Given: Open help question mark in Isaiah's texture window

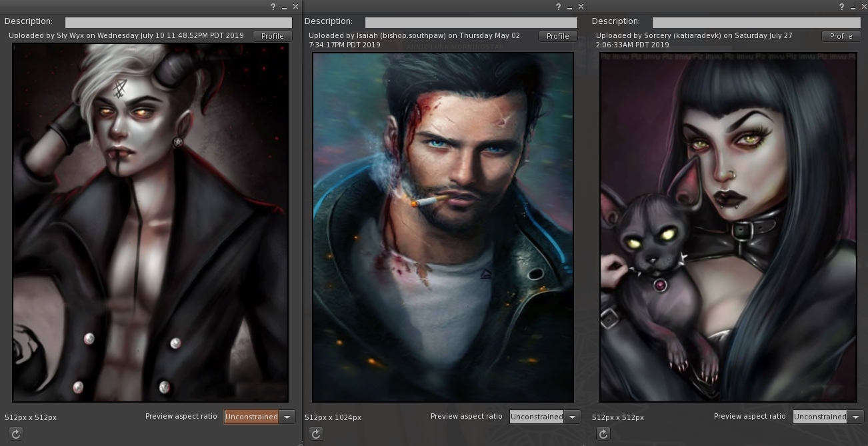Looking at the screenshot, I should pos(559,7).
